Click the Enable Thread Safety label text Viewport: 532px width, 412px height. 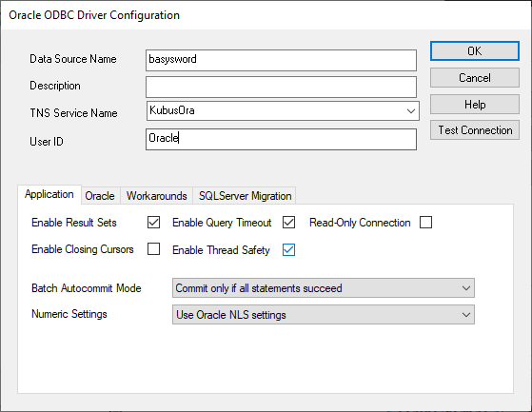(x=221, y=250)
